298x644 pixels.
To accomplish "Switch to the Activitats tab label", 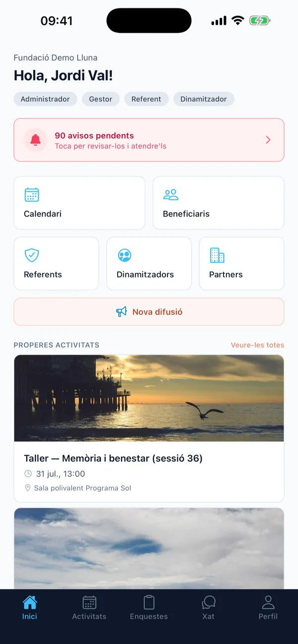I will [89, 616].
